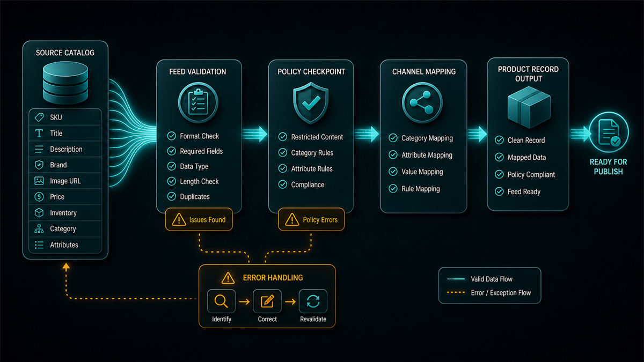Viewport: 644px width, 362px height.
Task: Toggle the Restricted Content checkmark
Action: click(x=283, y=137)
